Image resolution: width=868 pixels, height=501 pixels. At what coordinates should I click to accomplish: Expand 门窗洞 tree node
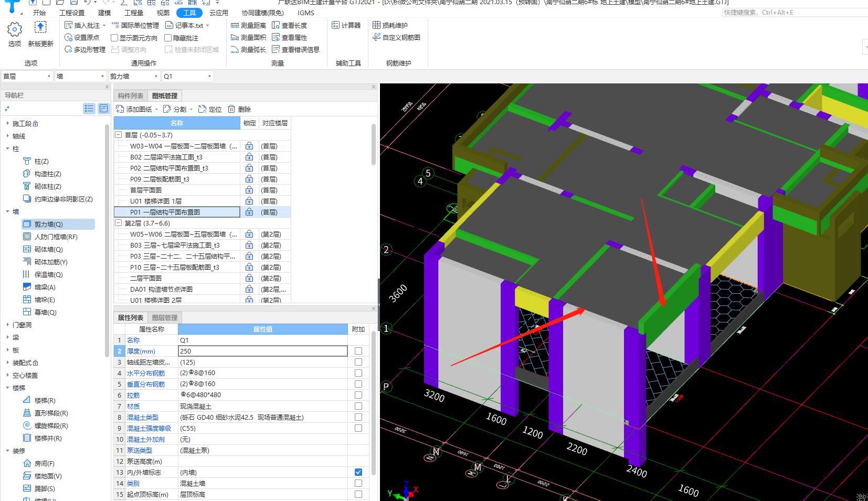pos(7,325)
